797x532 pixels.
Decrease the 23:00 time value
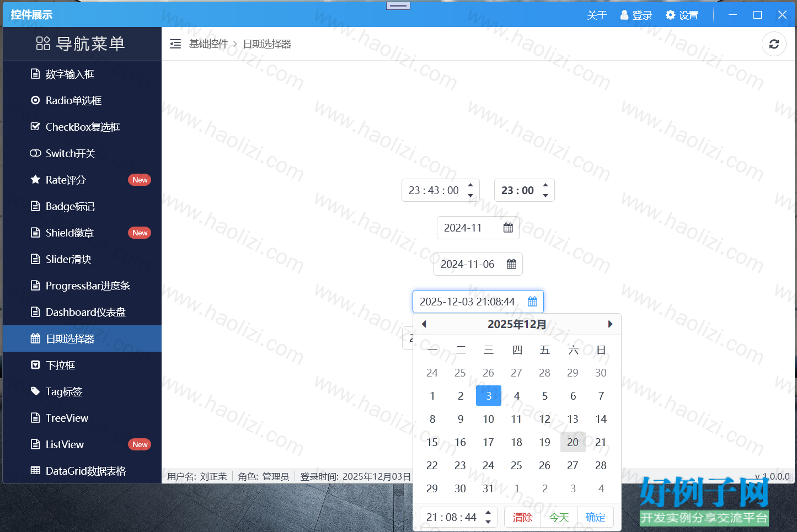click(545, 195)
